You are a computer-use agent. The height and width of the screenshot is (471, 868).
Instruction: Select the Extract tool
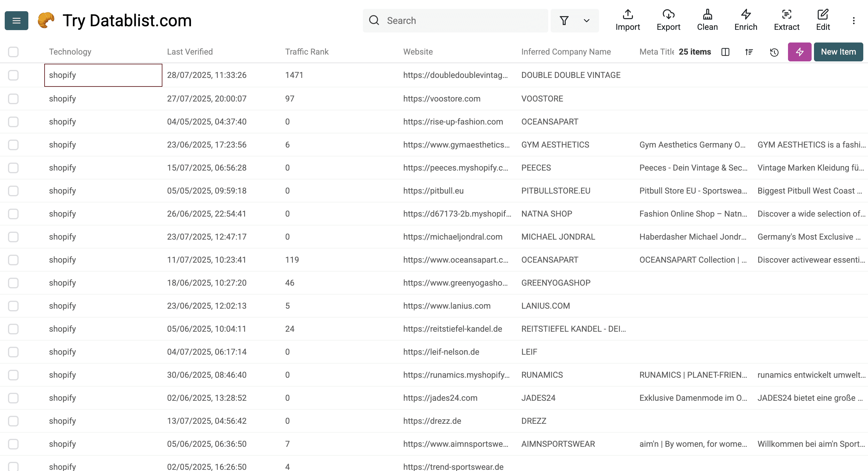tap(787, 20)
